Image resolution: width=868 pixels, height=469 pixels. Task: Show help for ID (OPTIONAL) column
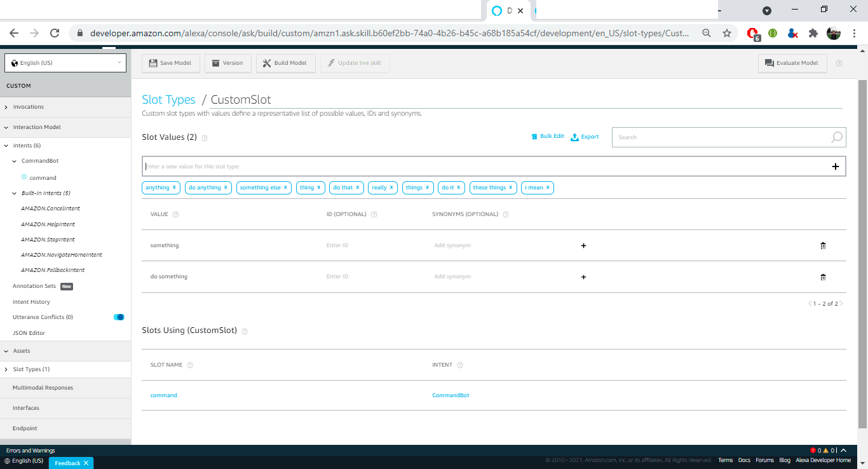pos(374,214)
